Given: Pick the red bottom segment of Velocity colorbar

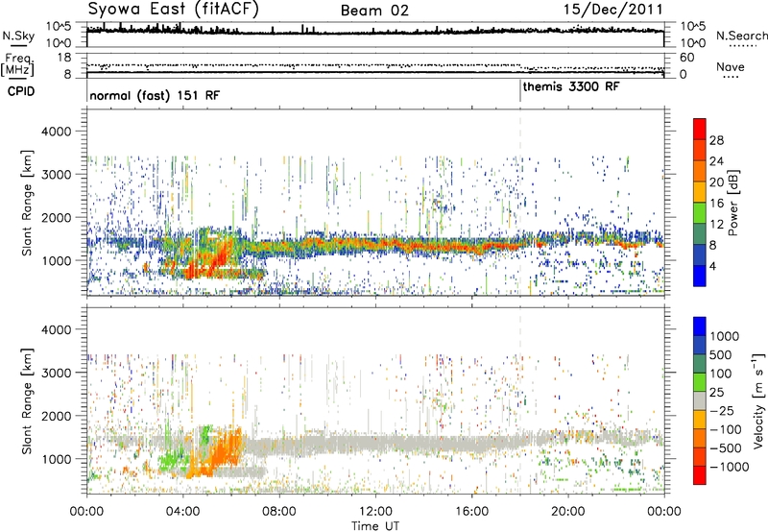Looking at the screenshot, I should click(x=700, y=475).
